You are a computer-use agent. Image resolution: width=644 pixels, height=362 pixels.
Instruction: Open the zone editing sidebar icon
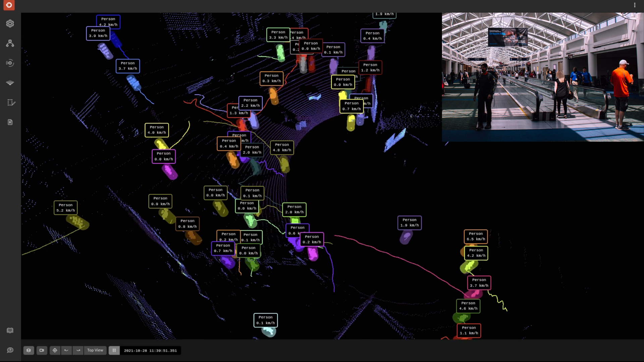(x=11, y=102)
